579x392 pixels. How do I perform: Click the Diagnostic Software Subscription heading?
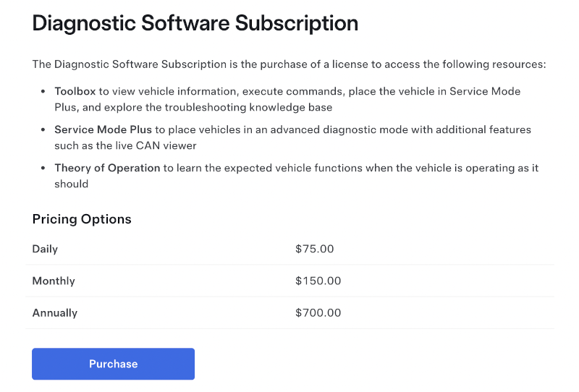(x=195, y=23)
